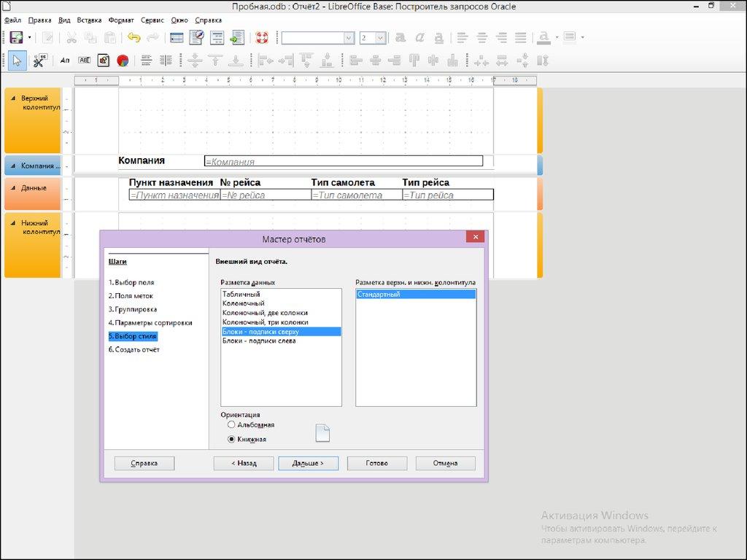Screen dimensions: 747x560
Task: Click the Label Field 'An' tool
Action: click(65, 61)
